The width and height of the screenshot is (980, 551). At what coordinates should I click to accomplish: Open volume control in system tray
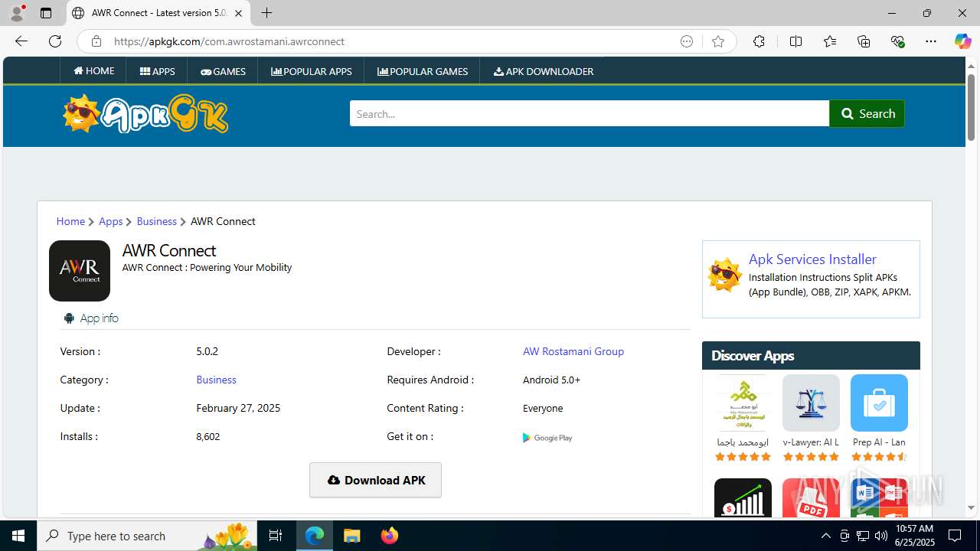(881, 536)
